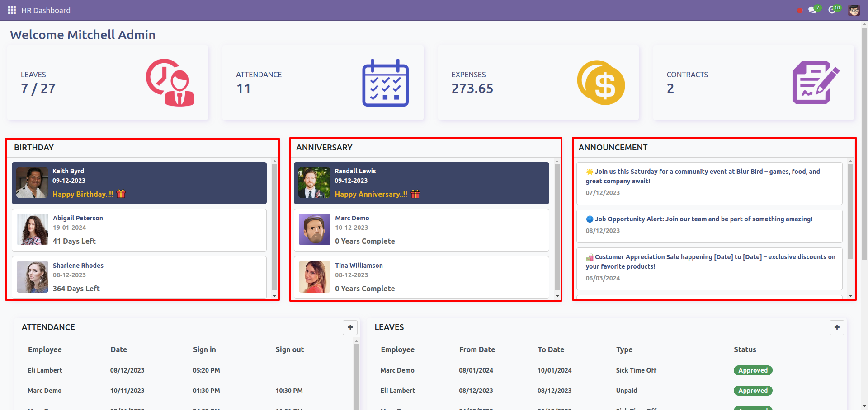Screen dimensions: 868x410
Task: Click Sharlene Rhodes' profile photo
Action: pos(33,277)
